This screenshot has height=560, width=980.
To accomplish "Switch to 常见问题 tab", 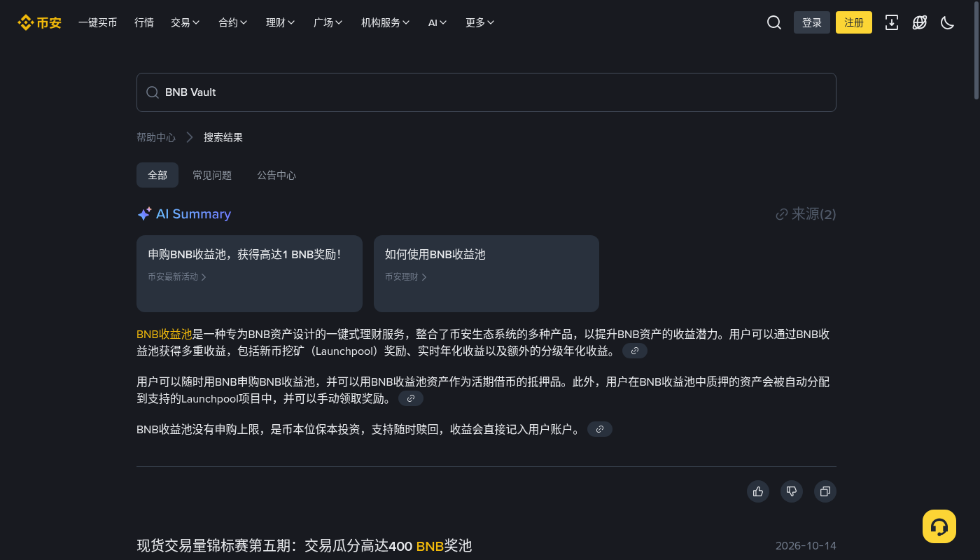I will tap(212, 175).
